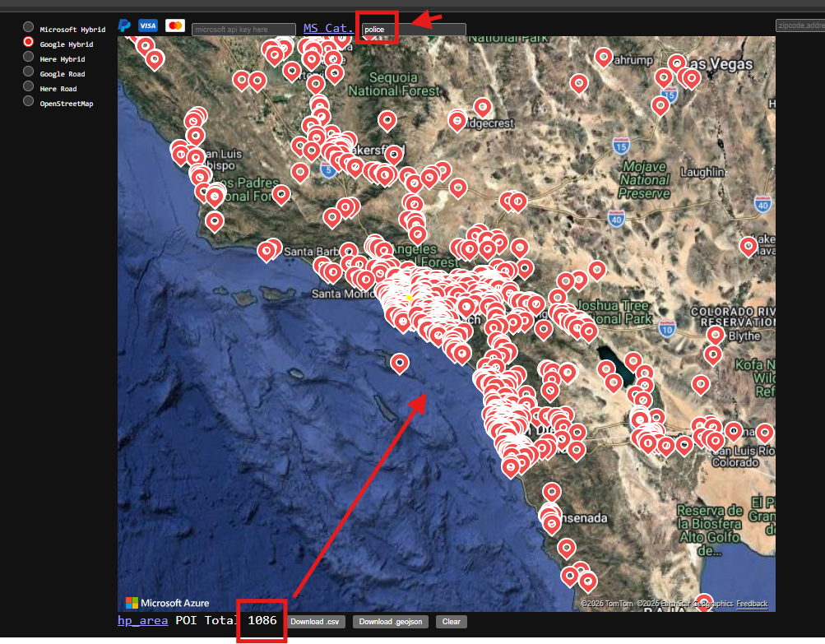Switch to the Here Hybrid basemap

[29, 57]
